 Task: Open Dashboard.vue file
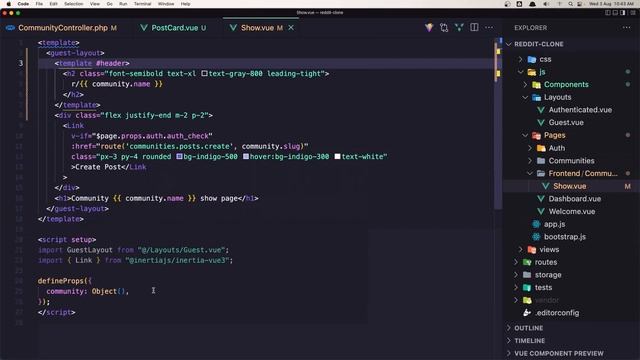(574, 199)
